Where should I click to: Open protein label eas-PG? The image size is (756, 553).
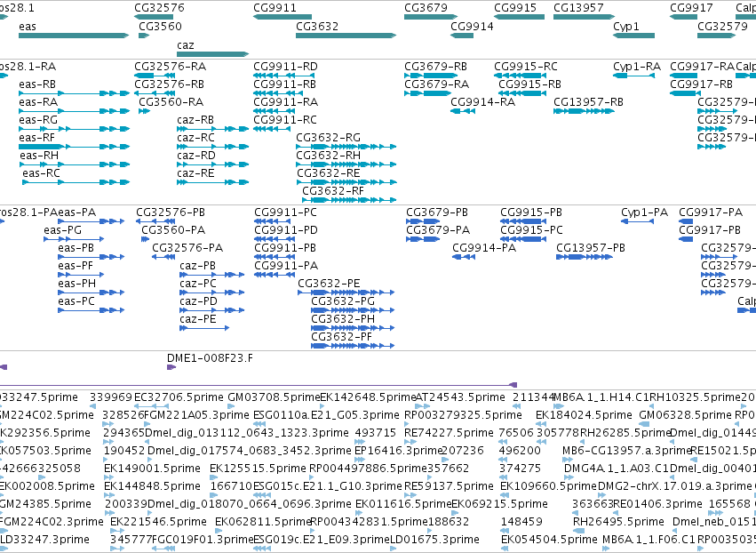(62, 230)
